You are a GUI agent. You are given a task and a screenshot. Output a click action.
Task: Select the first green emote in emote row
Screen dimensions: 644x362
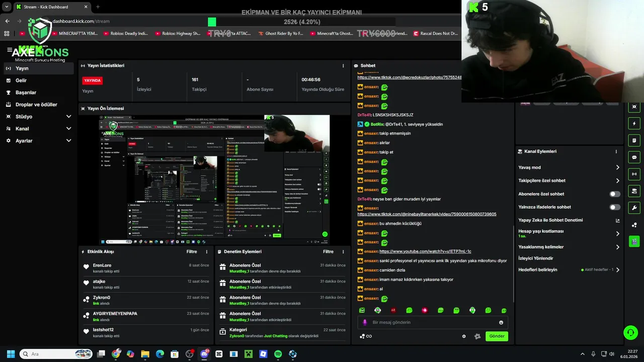tap(362, 310)
